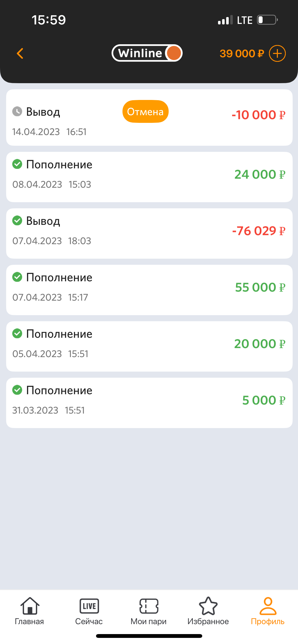Open the 55 000 ₽ deposit entry
Screen dimensions: 298x644
pyautogui.click(x=149, y=290)
